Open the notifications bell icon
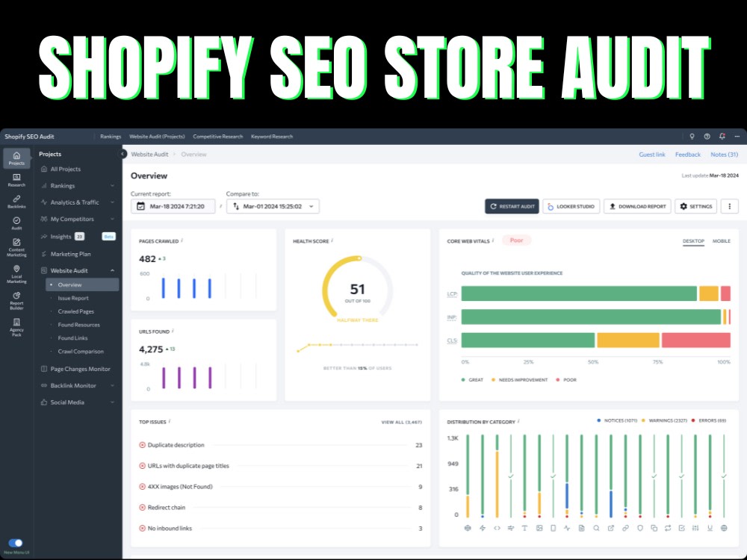The image size is (747, 560). click(722, 137)
